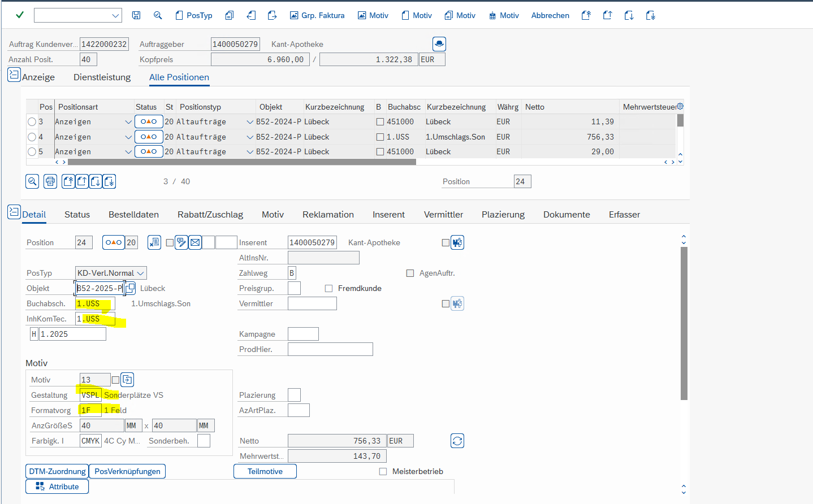Click the bellhop icon labeled Motiv
This screenshot has width=813, height=504.
(503, 15)
